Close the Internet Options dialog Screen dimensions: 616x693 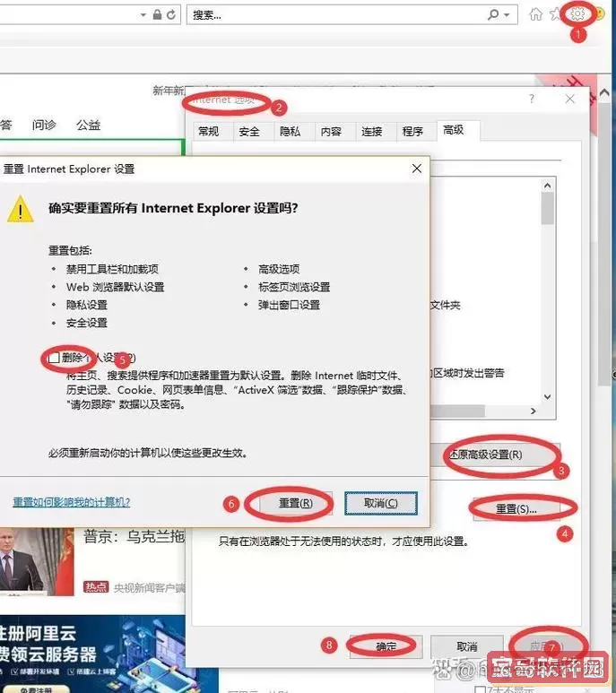coord(570,99)
